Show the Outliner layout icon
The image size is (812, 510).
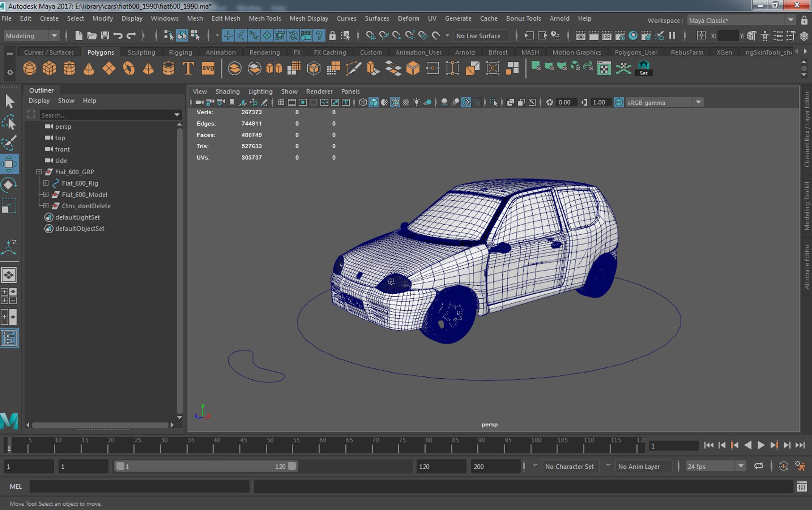pos(9,338)
